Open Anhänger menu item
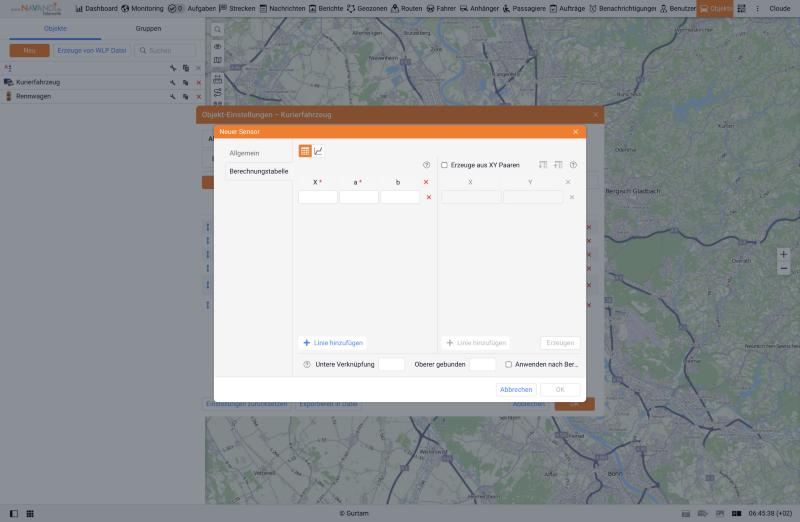The width and height of the screenshot is (800, 522). pyautogui.click(x=479, y=9)
